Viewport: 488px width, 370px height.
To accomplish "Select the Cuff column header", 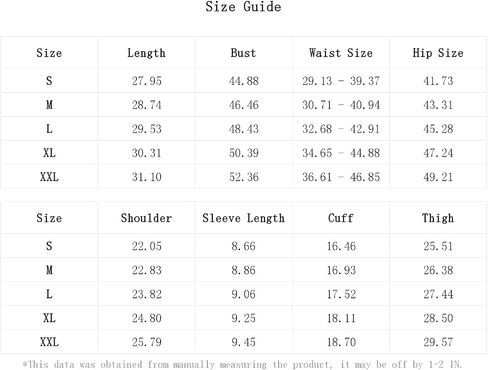I will (341, 218).
